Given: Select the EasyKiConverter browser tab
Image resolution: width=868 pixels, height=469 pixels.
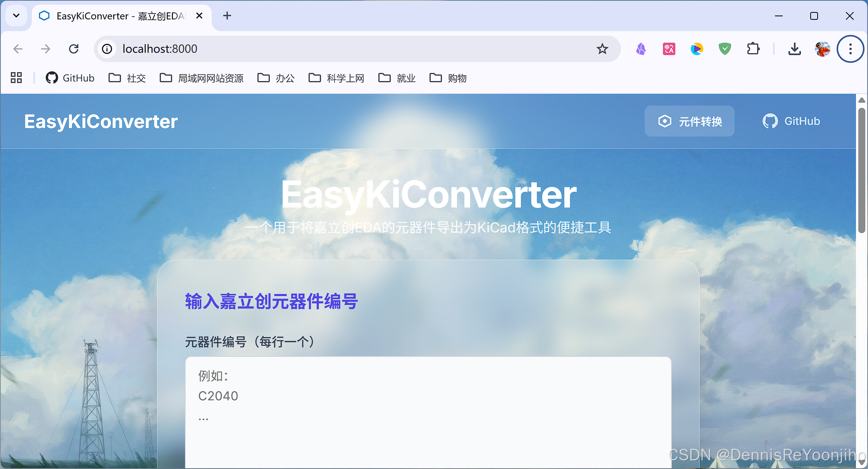Looking at the screenshot, I should tap(121, 16).
